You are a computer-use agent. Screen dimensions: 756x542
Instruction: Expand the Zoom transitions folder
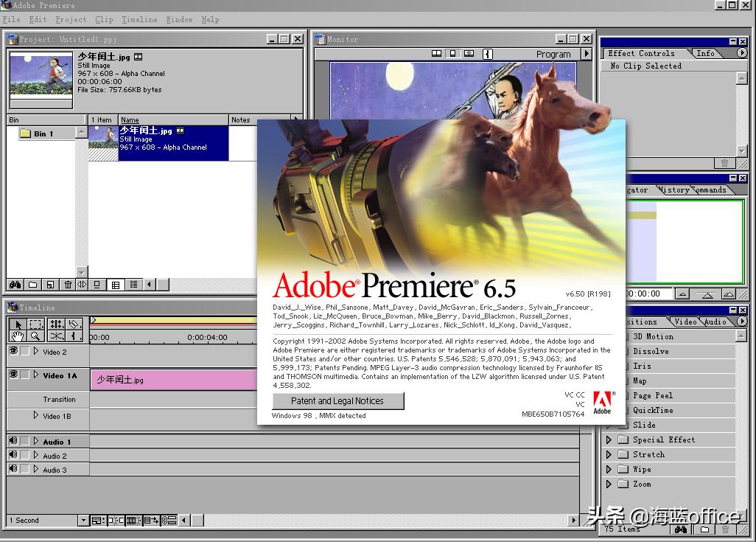[x=609, y=484]
